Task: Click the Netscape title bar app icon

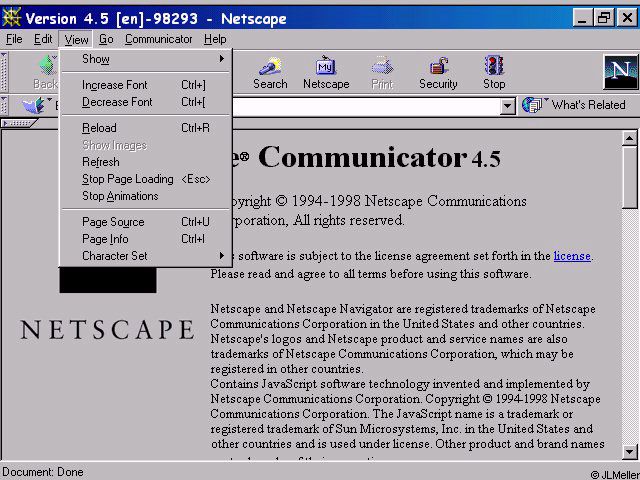Action: [11, 18]
